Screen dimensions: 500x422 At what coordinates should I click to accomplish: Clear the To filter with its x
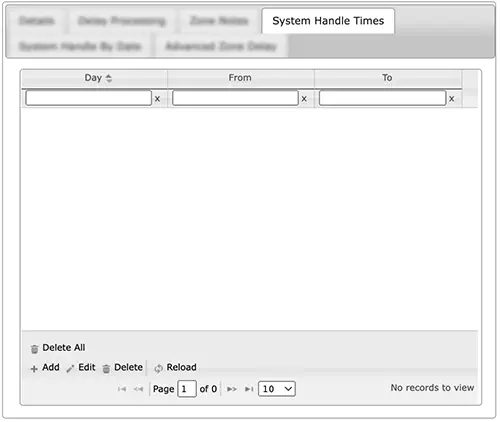pos(452,99)
